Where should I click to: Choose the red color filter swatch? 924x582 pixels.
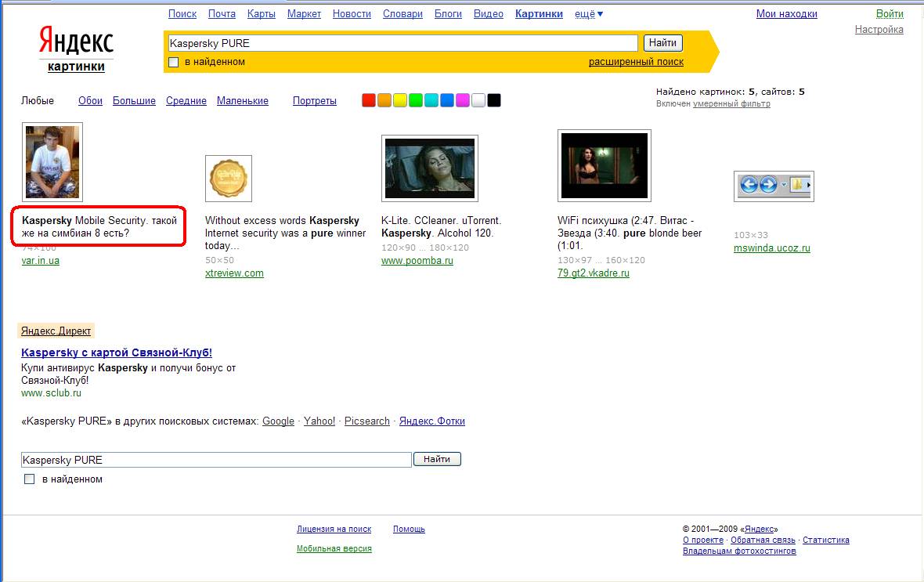coord(368,100)
